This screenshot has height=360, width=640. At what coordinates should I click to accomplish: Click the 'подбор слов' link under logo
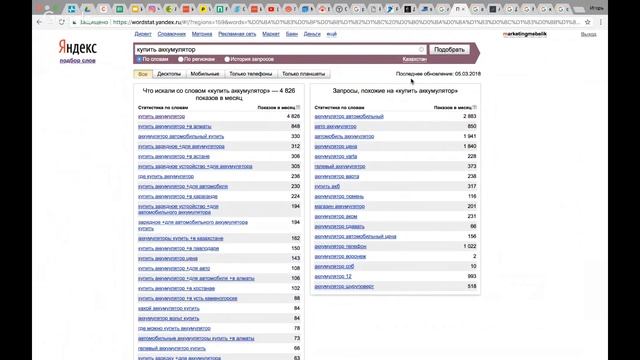click(78, 60)
